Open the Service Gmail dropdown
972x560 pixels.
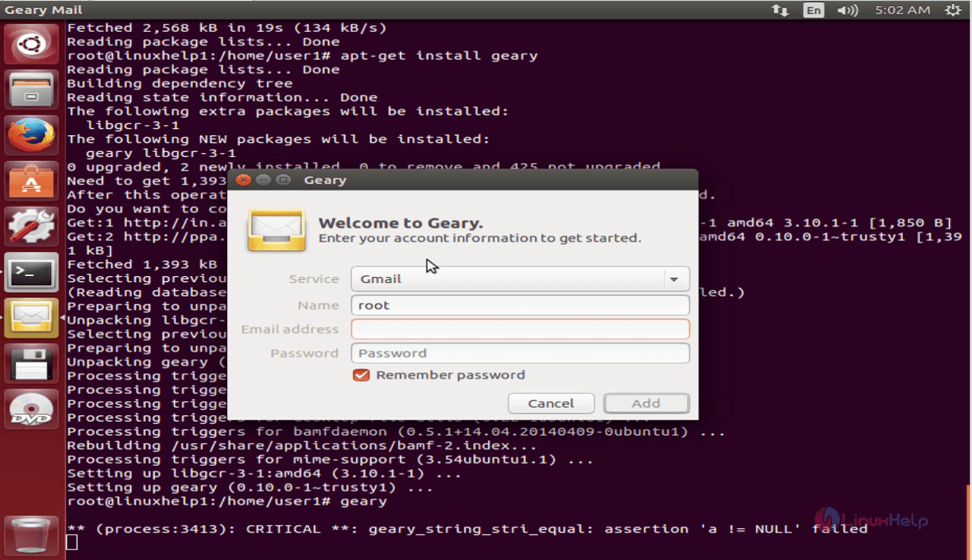520,279
